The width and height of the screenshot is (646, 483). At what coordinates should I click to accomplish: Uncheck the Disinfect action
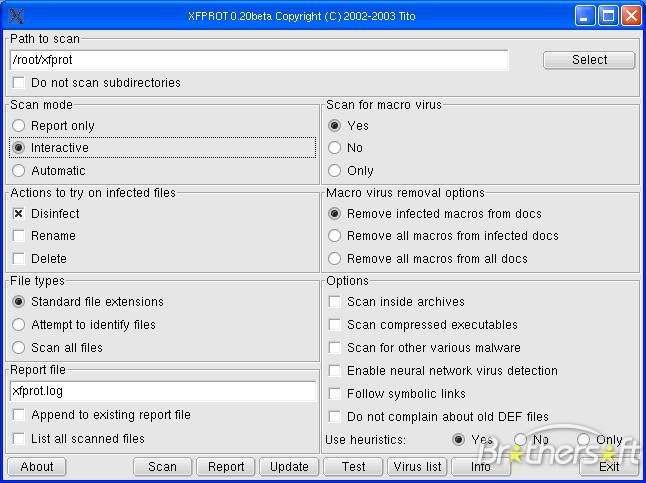[19, 213]
